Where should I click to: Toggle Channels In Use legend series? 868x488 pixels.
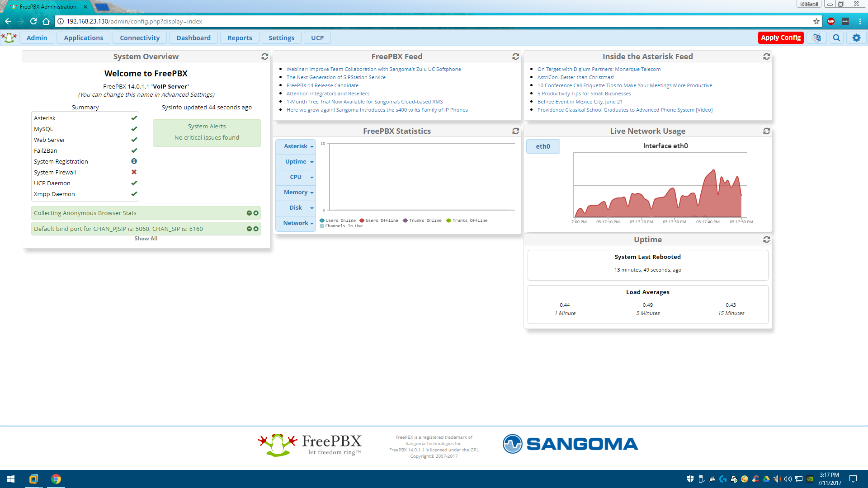pos(341,226)
